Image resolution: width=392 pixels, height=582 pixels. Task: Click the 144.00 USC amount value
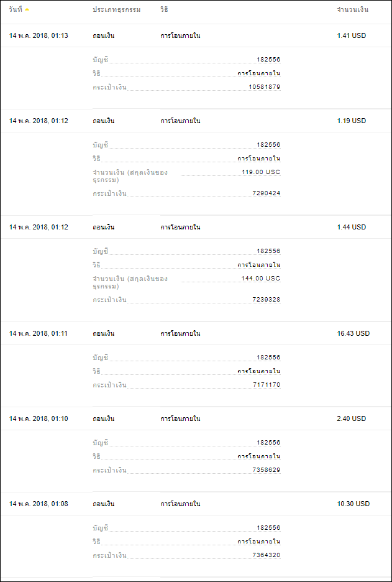261,279
